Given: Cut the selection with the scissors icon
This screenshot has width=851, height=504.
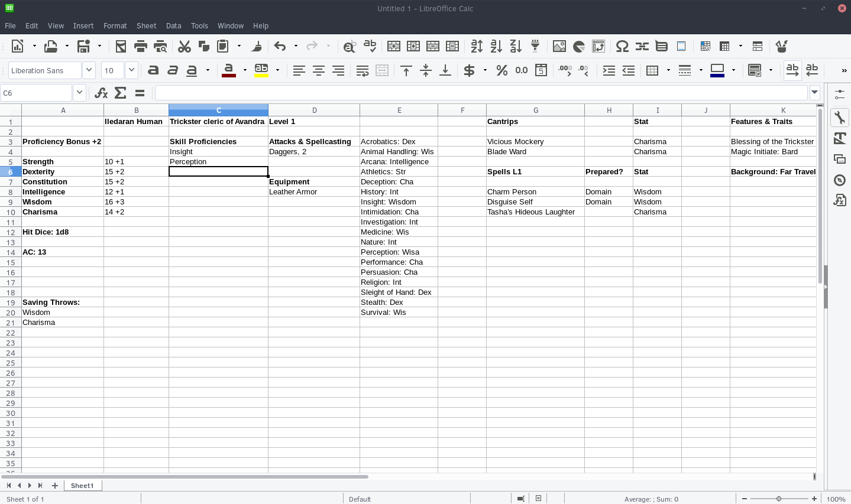Looking at the screenshot, I should click(185, 46).
